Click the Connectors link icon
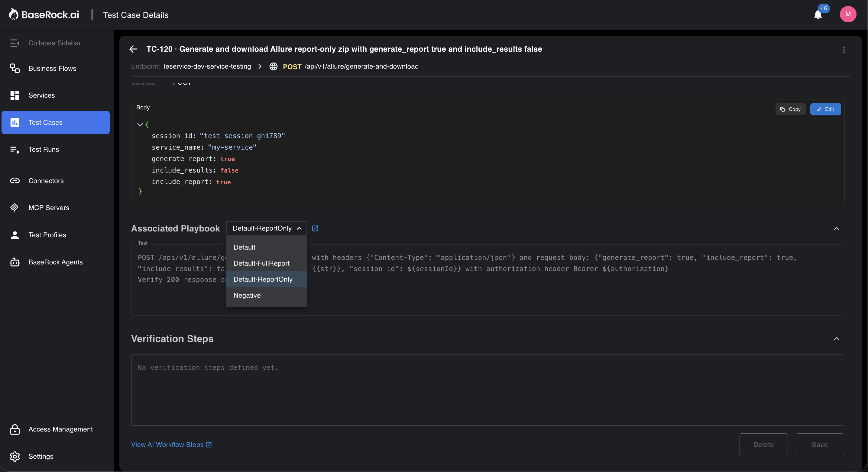868x472 pixels. 15,181
